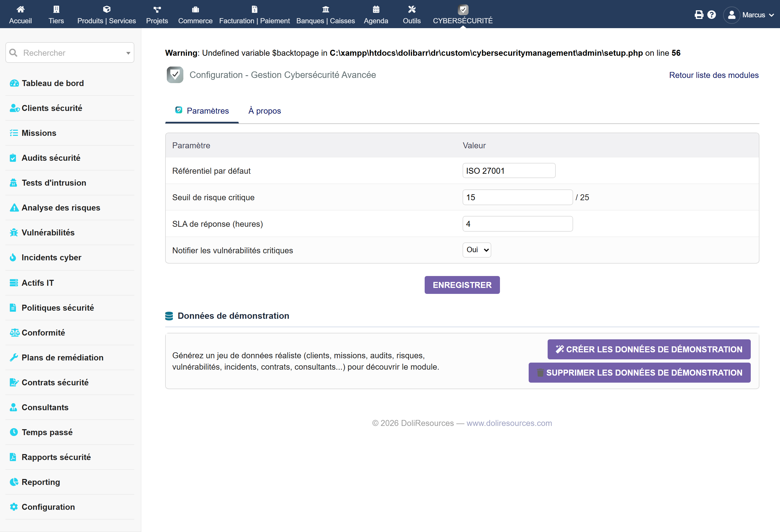Viewport: 780px width, 532px height.
Task: Click the Temps passé clock icon
Action: (14, 432)
